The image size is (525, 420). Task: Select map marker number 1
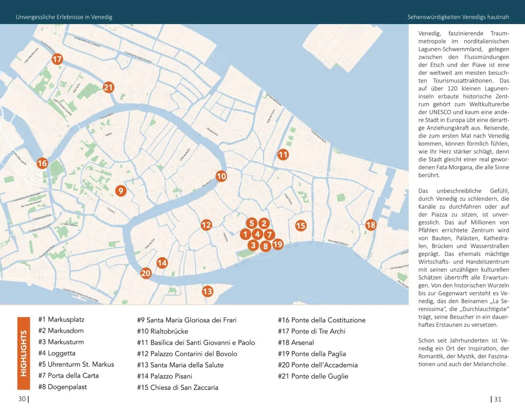(x=245, y=234)
